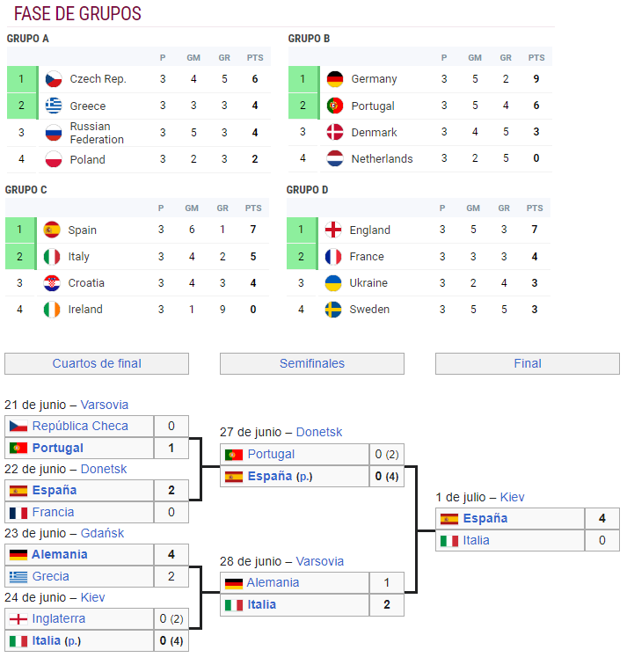Open the Inglaterra team link
The image size is (627, 672).
59,618
